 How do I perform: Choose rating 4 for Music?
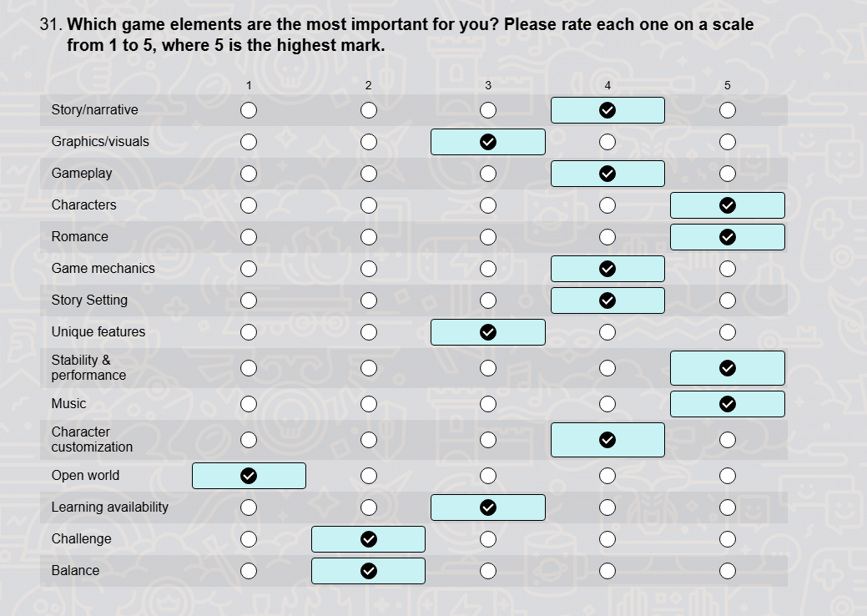pos(607,404)
